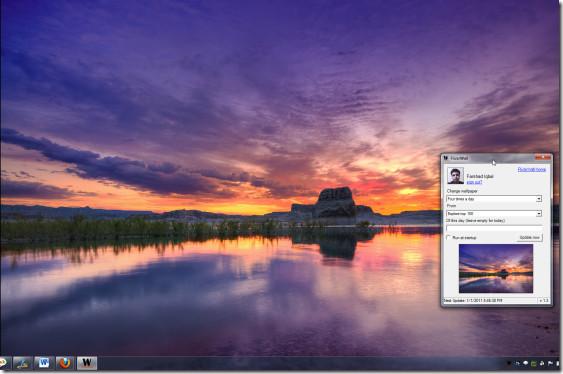Viewport: 563px width, 374px height.
Task: Open Microsoft Word from the taskbar
Action: click(x=44, y=363)
